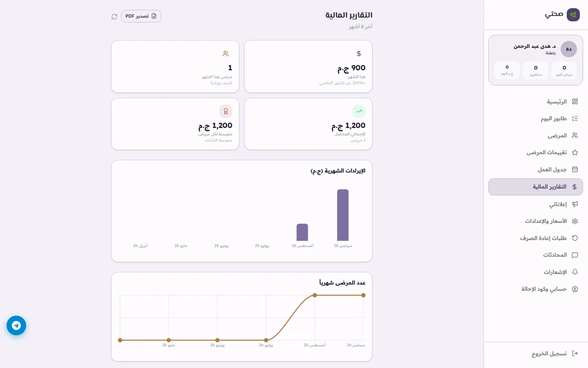Click the سبتمبر 26 point on patients line chart

[x=363, y=295]
